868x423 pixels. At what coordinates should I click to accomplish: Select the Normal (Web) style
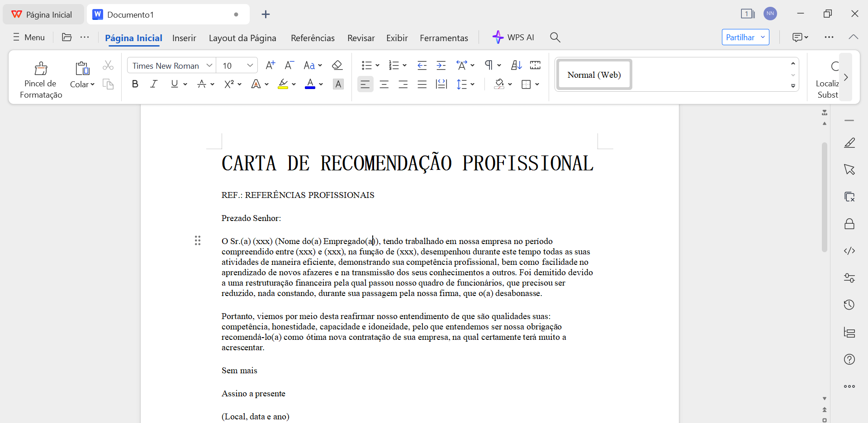click(x=594, y=75)
